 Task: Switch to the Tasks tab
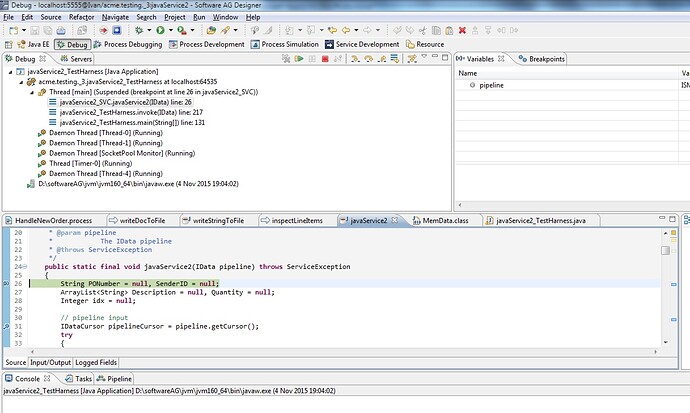click(79, 379)
